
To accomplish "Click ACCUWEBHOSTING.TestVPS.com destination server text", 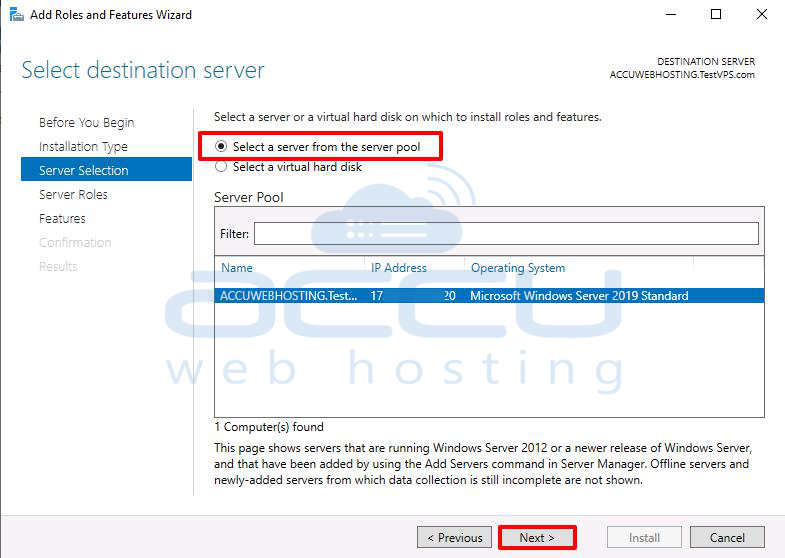I will click(682, 75).
